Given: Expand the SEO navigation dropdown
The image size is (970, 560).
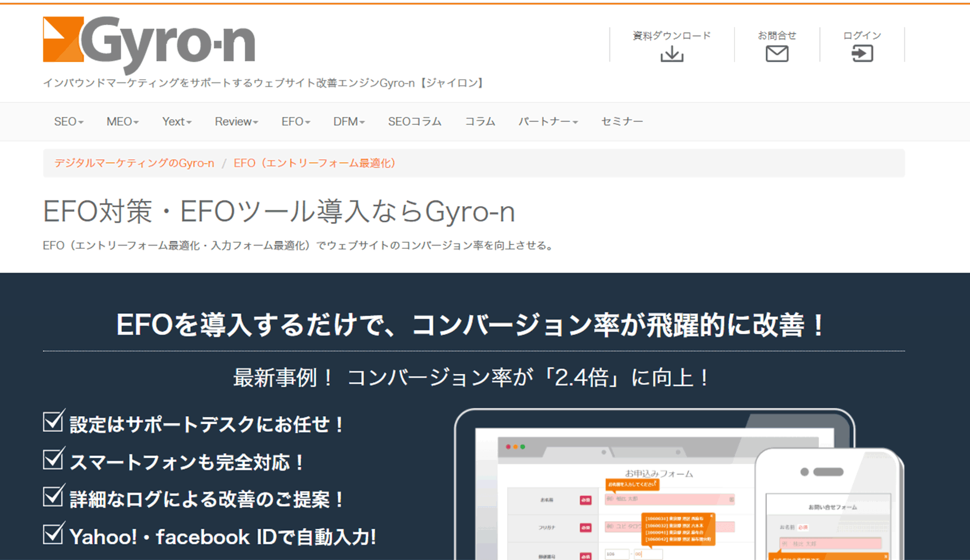Looking at the screenshot, I should pyautogui.click(x=68, y=121).
